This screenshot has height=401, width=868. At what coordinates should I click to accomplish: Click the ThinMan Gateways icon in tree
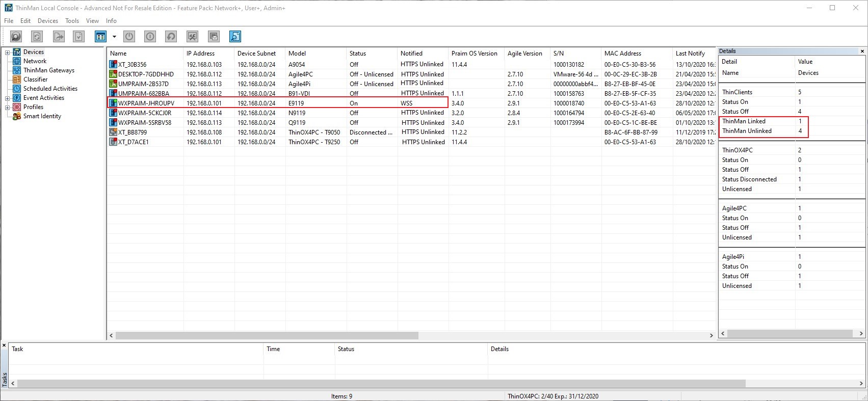tap(17, 70)
